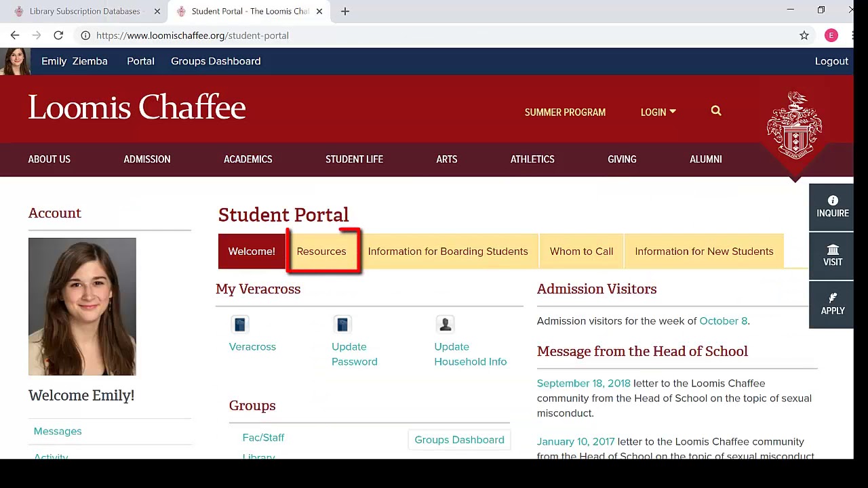Open Information for New Students tab
Image resolution: width=868 pixels, height=488 pixels.
point(704,251)
